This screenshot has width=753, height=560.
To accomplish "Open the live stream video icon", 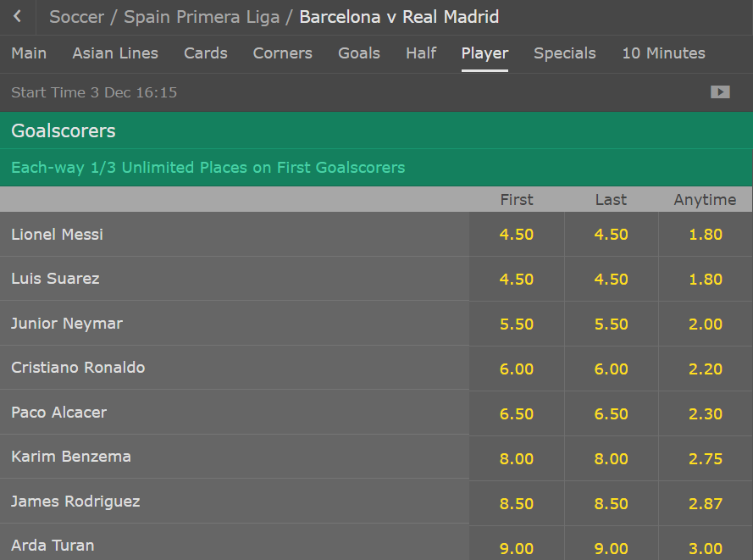I will pyautogui.click(x=720, y=92).
